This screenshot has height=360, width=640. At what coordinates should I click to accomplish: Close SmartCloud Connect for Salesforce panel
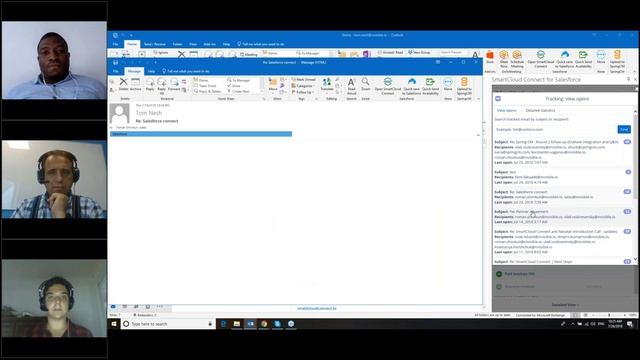(636, 79)
